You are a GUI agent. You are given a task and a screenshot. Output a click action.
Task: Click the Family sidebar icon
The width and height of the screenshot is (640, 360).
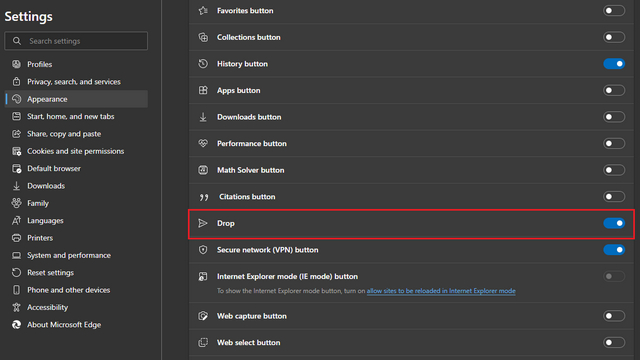click(16, 203)
